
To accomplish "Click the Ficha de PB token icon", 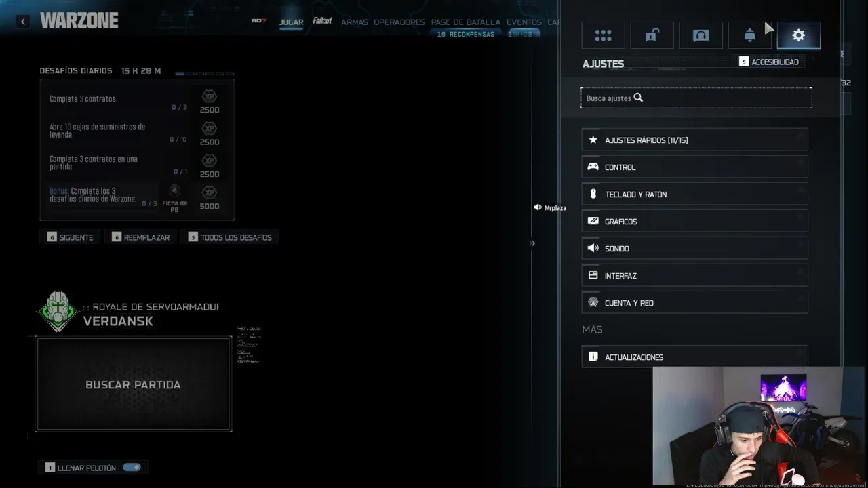I will point(174,190).
